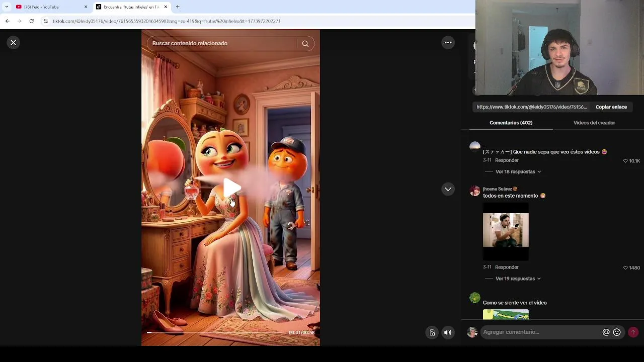
Task: Click the video time display 00:01/00:58
Action: coord(301,333)
